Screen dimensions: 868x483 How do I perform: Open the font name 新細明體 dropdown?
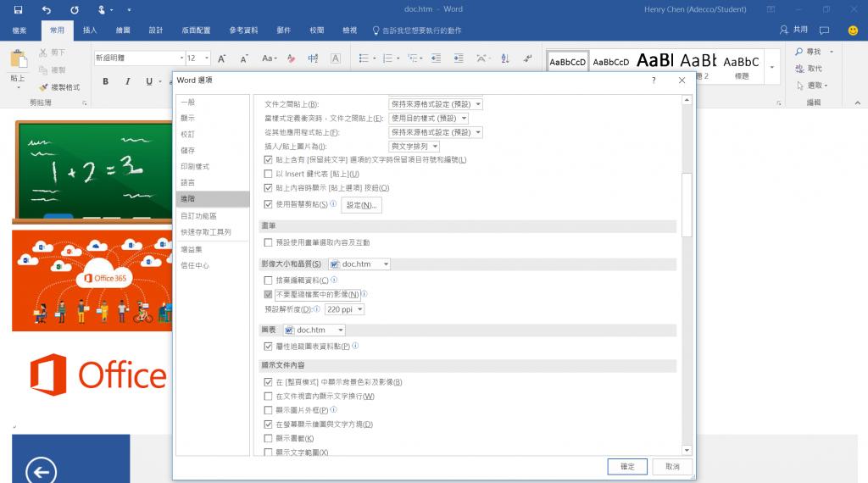(181, 58)
